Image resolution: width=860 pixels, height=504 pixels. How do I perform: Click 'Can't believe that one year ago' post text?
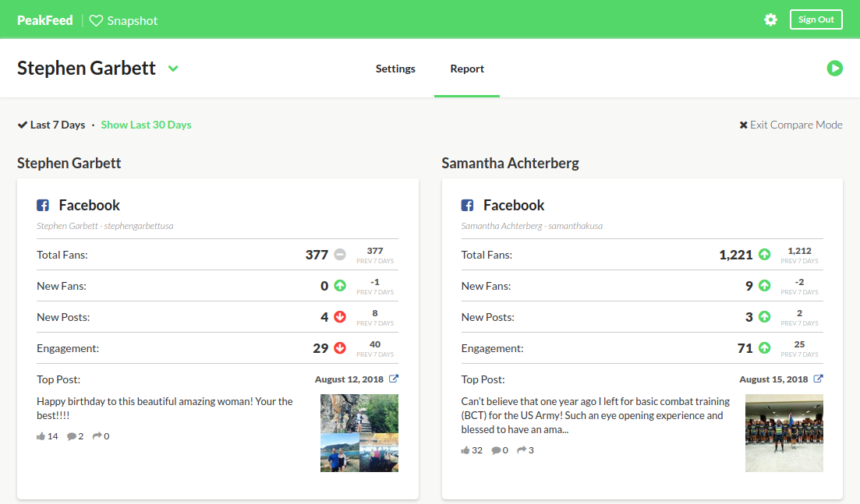595,415
